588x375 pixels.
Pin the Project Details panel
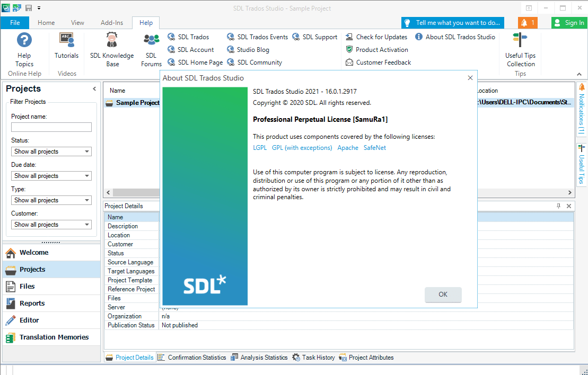point(558,206)
